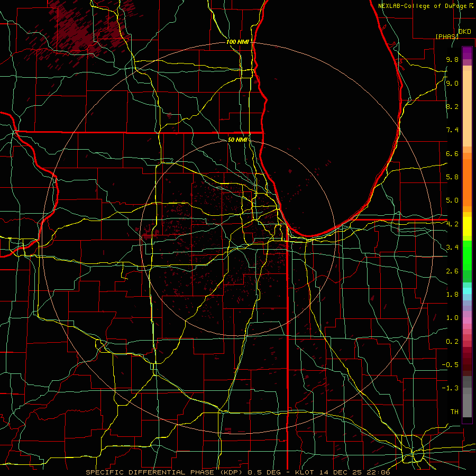The image size is (476, 476).
Task: Click the 7.4 scale value
Action: (x=452, y=130)
